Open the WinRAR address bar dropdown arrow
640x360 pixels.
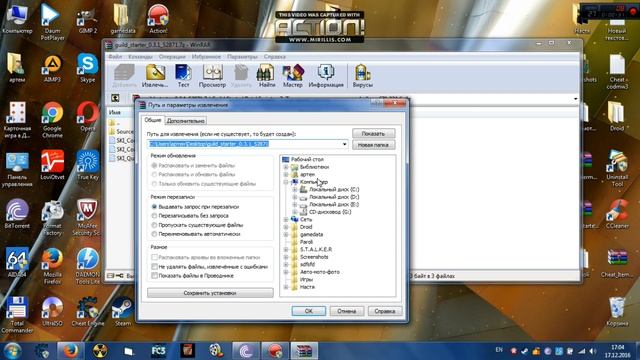click(x=576, y=98)
